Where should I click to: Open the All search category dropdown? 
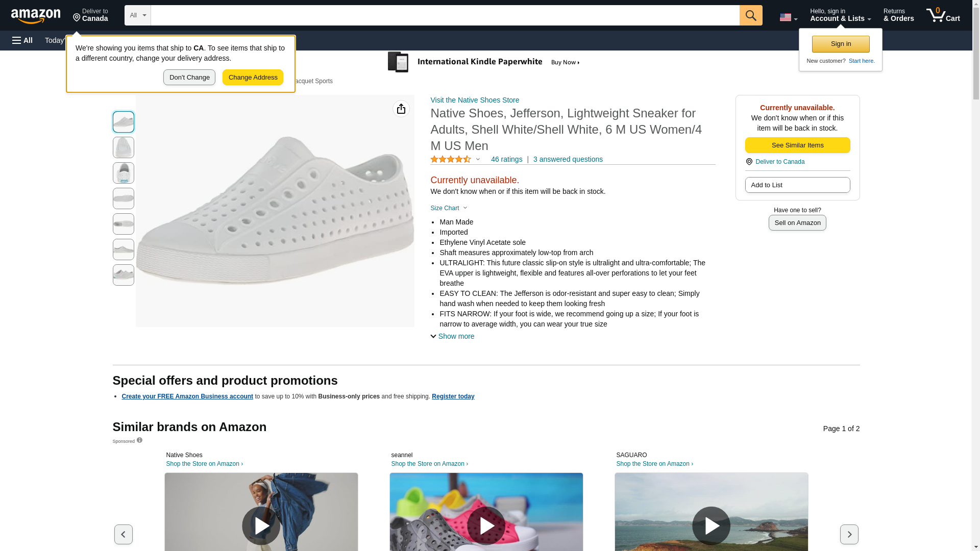(137, 15)
